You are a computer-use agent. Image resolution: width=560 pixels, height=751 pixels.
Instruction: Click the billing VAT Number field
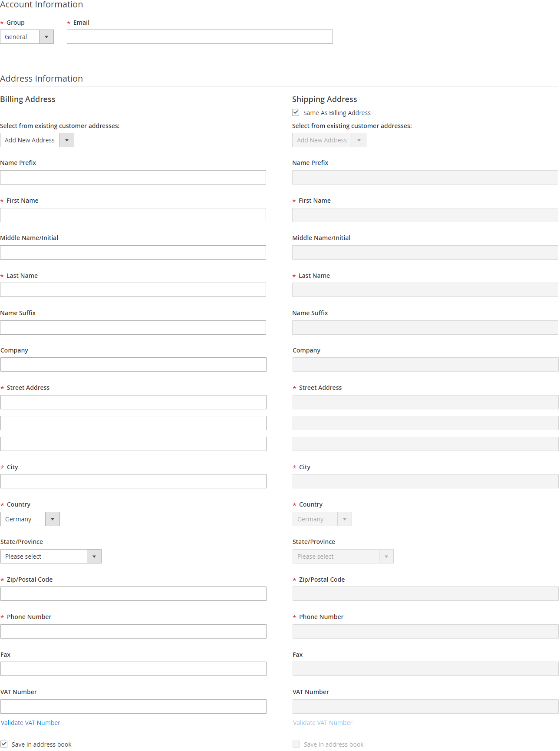coord(133,707)
